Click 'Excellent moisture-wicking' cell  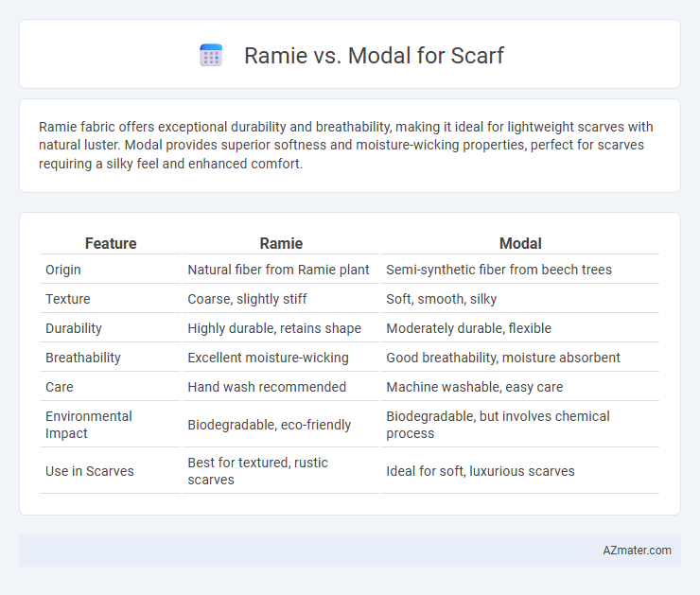click(x=268, y=358)
